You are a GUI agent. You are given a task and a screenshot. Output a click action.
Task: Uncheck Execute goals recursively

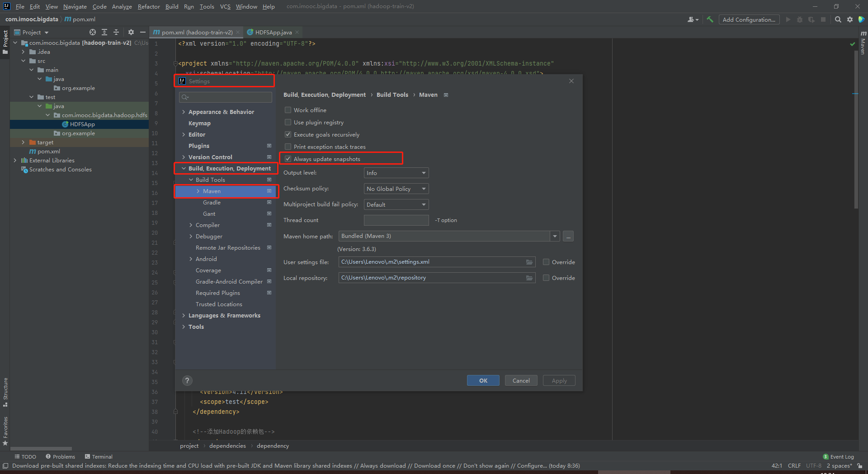tap(288, 134)
